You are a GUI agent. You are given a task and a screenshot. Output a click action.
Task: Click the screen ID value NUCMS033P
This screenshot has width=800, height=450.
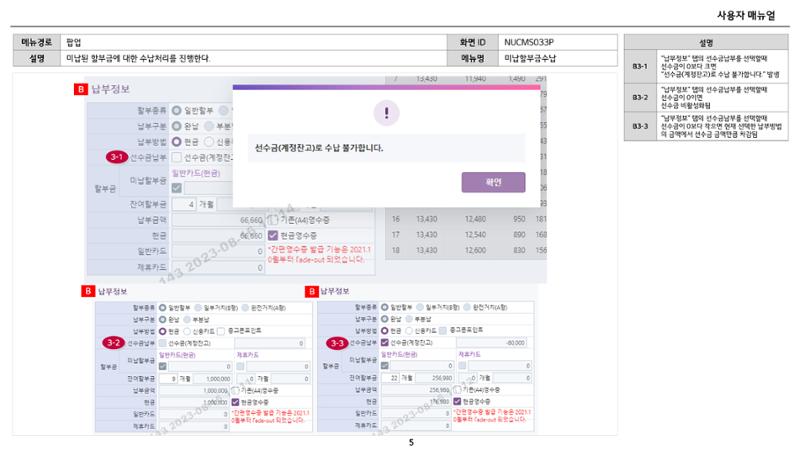tap(529, 42)
